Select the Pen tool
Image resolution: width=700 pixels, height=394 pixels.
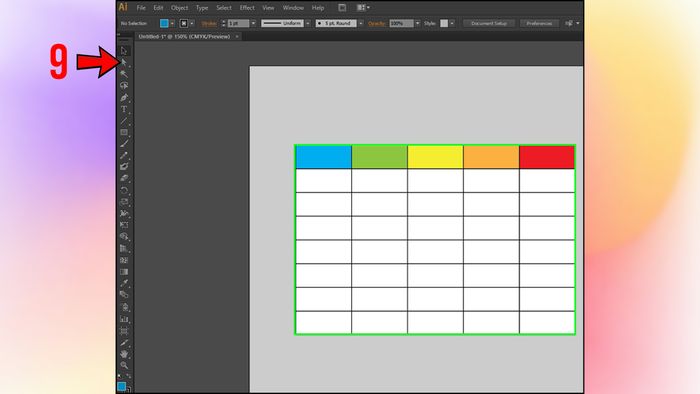point(124,97)
